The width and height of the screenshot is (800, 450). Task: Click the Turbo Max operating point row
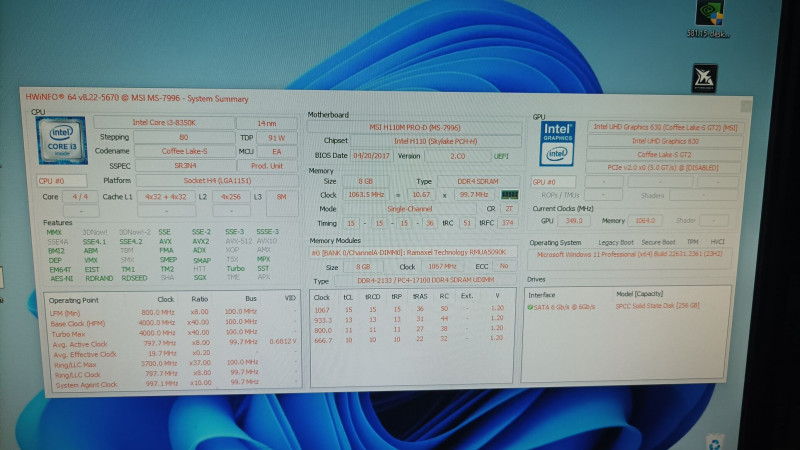172,333
